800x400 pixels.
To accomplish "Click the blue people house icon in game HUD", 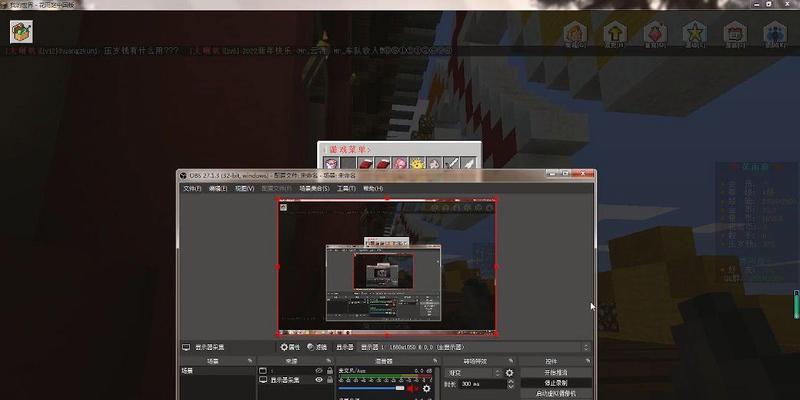I will (775, 35).
